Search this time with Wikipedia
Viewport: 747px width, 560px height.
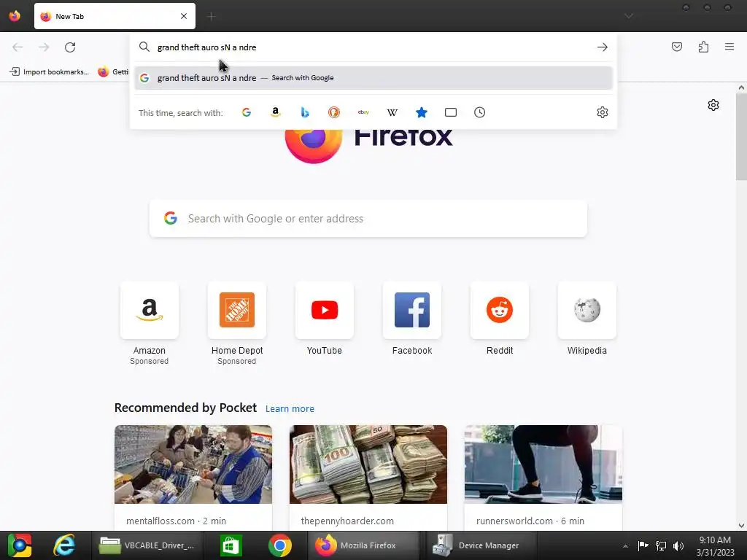point(392,112)
